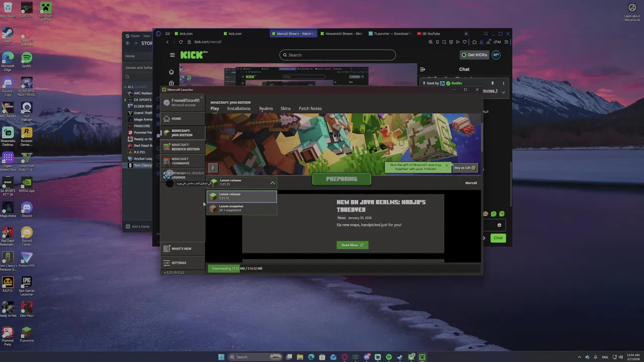This screenshot has height=362, width=644.
Task: Reload the kick.com page
Action: click(x=181, y=42)
